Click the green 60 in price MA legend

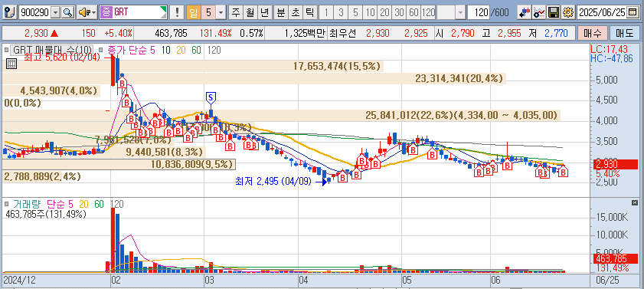click(x=196, y=50)
